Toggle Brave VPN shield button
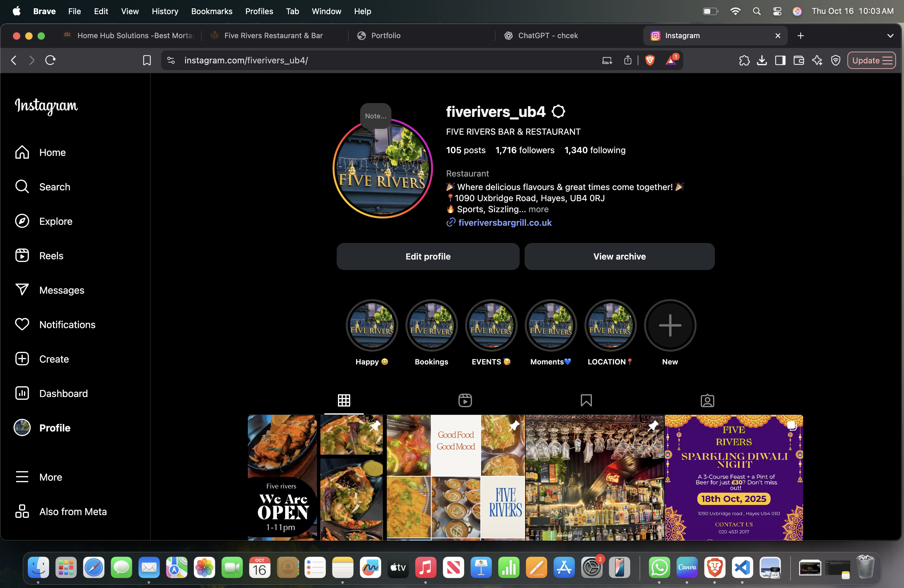The width and height of the screenshot is (904, 588). point(836,60)
